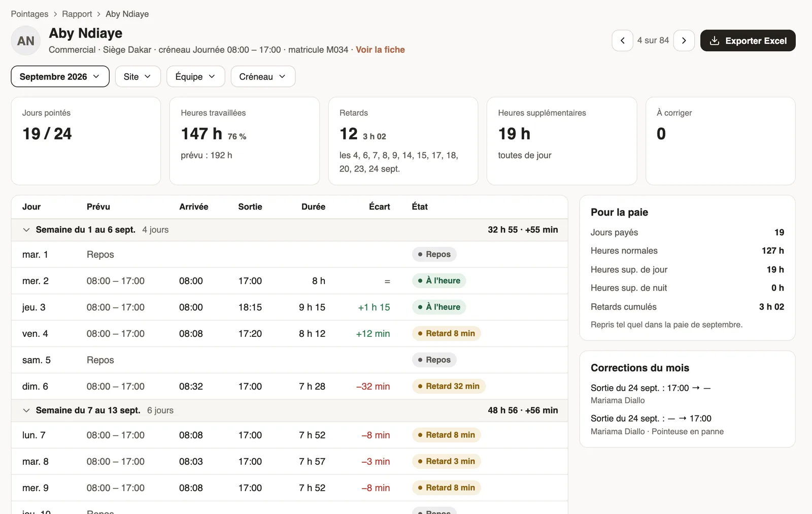Click the –32 min écart value

pos(373,387)
